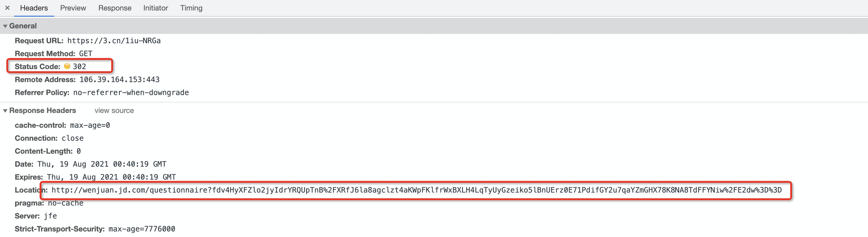Click the wenjuan.jd.com Location URL
Viewport: 868px width, 237px height.
pyautogui.click(x=416, y=190)
